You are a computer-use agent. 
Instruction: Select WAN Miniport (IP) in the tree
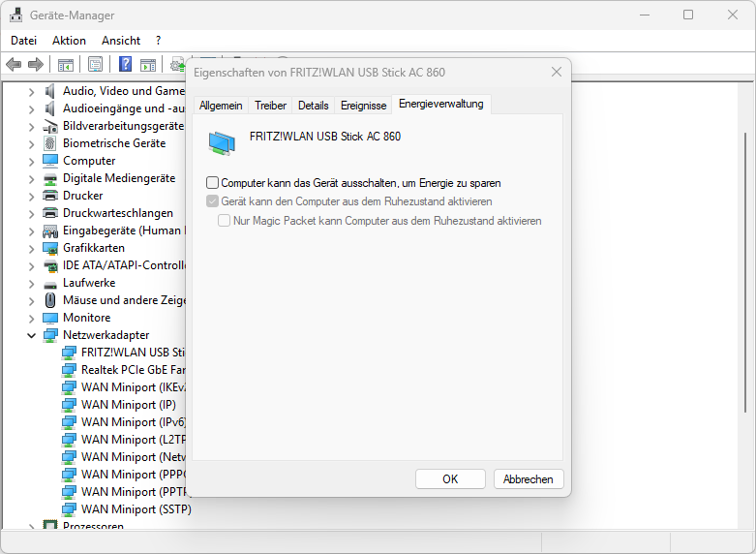point(129,405)
